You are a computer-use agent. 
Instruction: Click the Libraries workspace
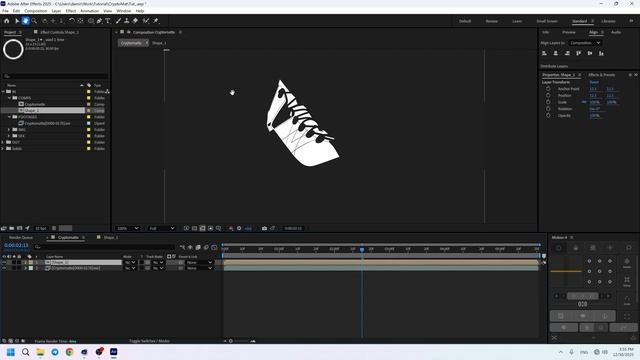pyautogui.click(x=608, y=21)
